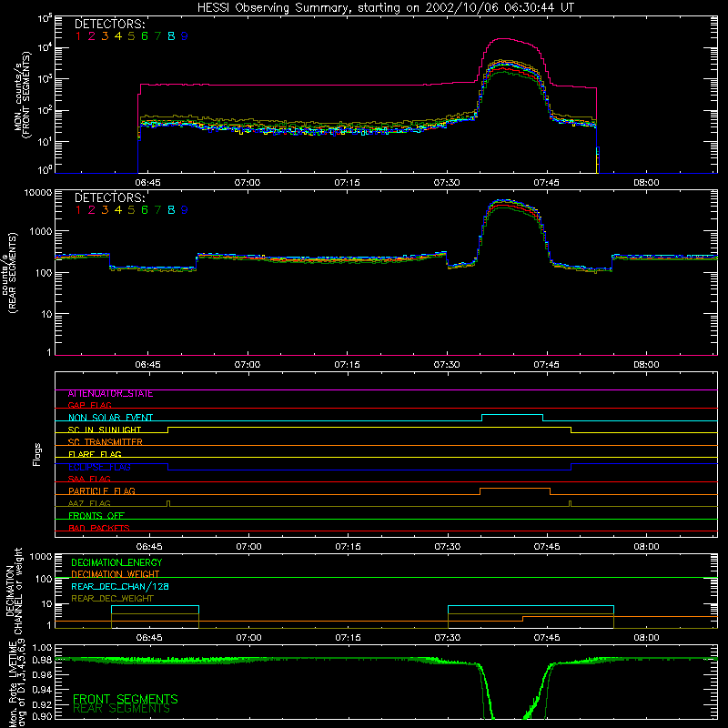
Task: Select detector 2 in front segments legend
Action: click(92, 36)
